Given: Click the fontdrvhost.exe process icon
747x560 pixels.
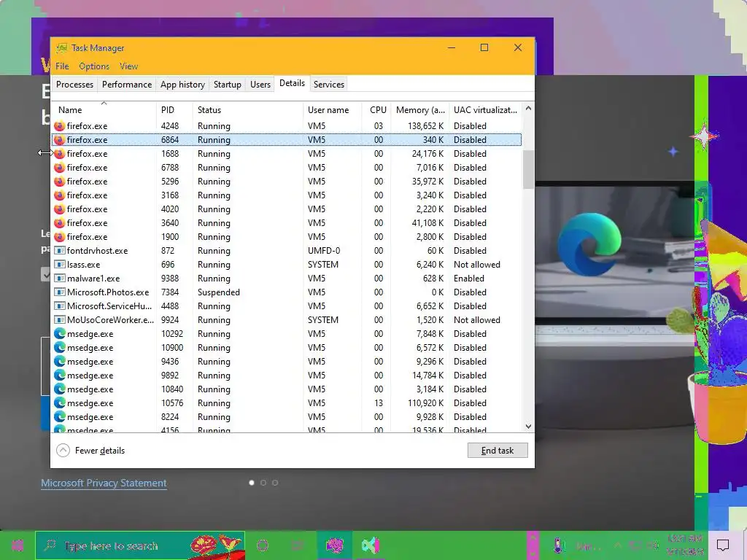Looking at the screenshot, I should [x=60, y=251].
